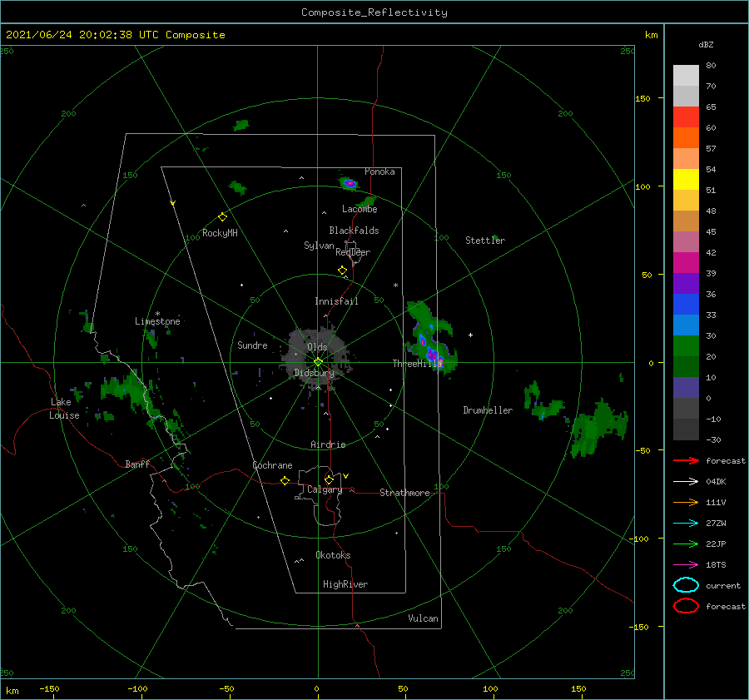Click the cyan 27ZW arrow icon

[686, 524]
